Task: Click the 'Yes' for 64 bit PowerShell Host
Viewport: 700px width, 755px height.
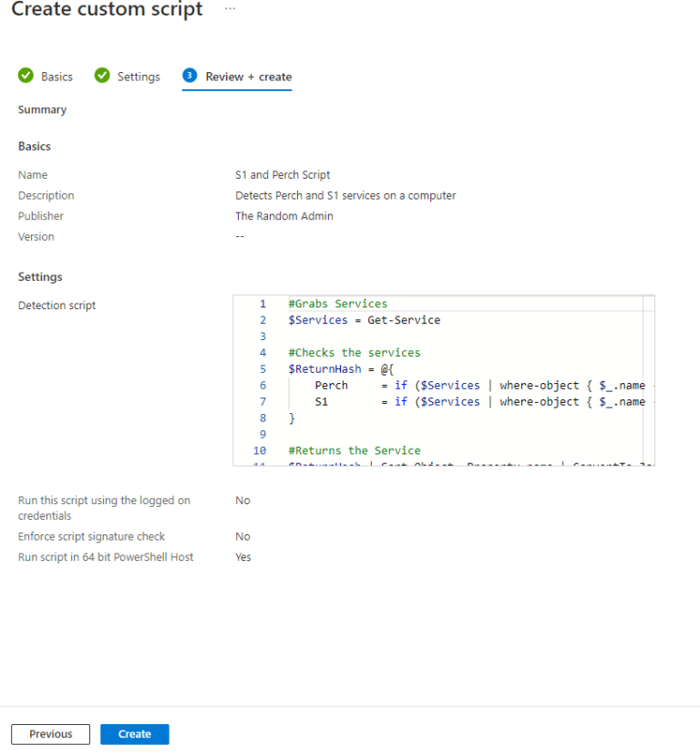Action: point(242,557)
